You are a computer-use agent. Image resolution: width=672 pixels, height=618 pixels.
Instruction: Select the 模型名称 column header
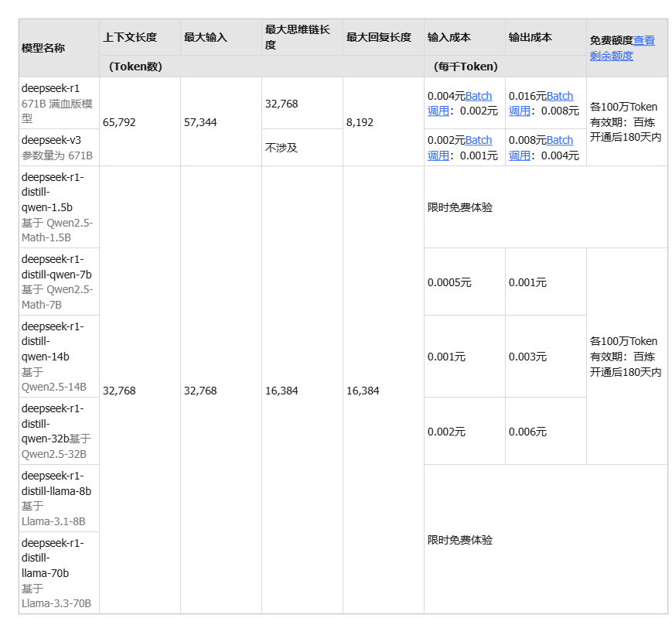59,48
